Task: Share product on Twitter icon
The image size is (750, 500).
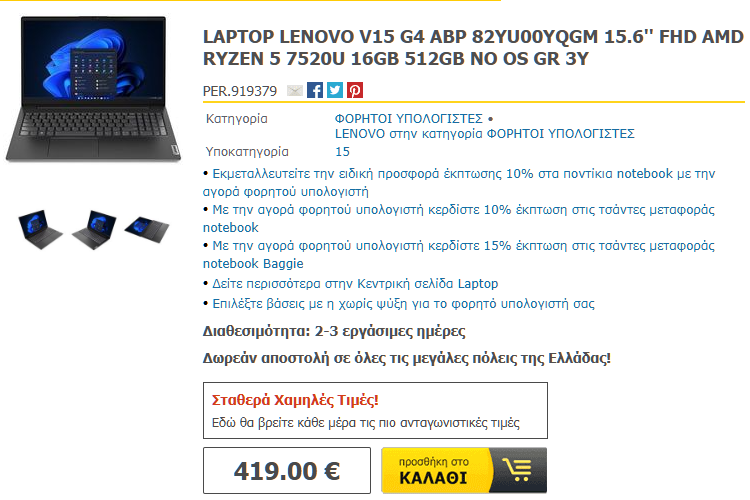Action: pyautogui.click(x=335, y=90)
